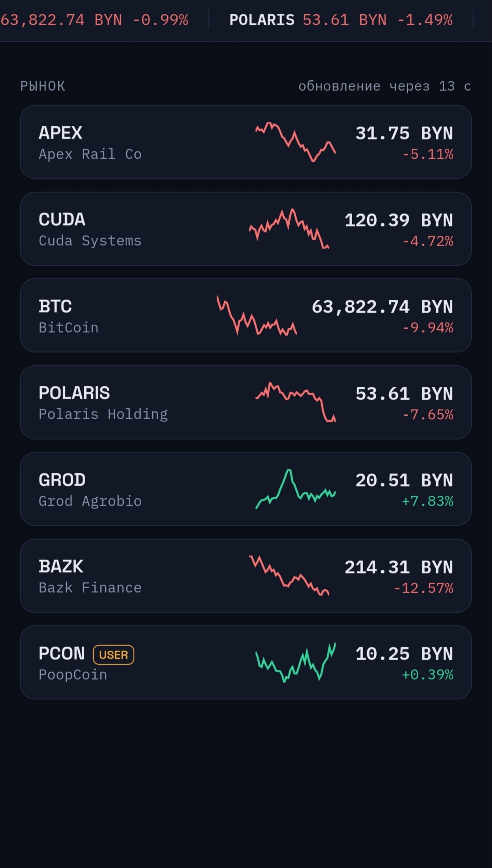The width and height of the screenshot is (492, 868).
Task: Select the GROD +7.83% change
Action: (x=427, y=501)
